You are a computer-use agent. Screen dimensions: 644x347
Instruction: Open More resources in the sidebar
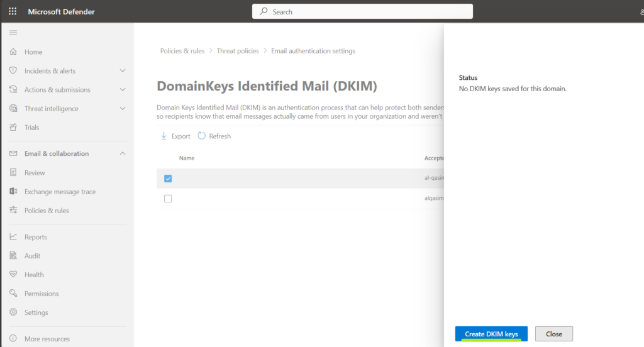pos(47,339)
